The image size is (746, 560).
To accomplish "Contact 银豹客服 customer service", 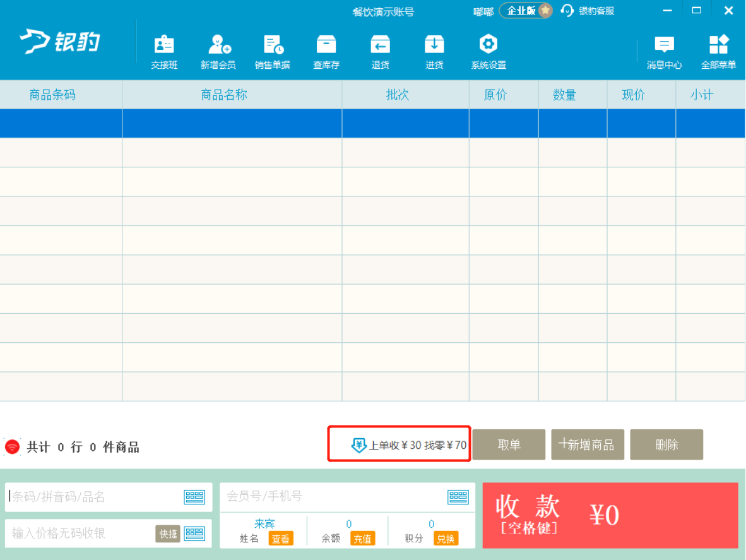I will coord(588,11).
